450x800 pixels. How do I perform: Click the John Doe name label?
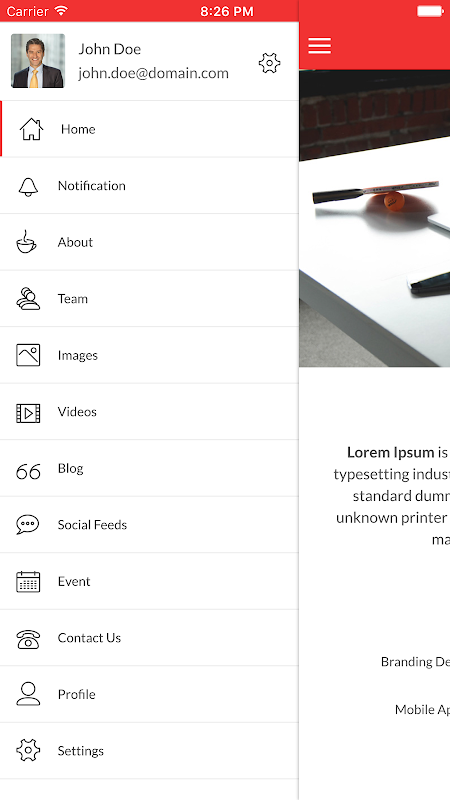click(x=110, y=49)
